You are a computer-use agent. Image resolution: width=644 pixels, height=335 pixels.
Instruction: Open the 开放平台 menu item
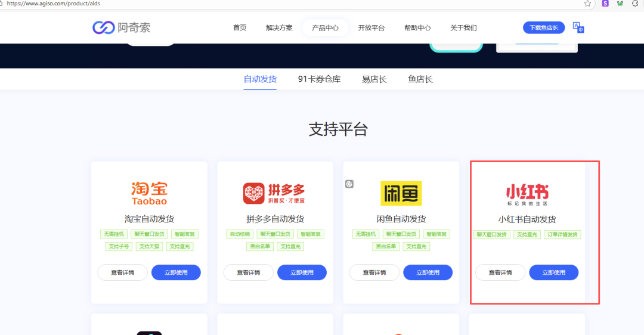pyautogui.click(x=371, y=27)
